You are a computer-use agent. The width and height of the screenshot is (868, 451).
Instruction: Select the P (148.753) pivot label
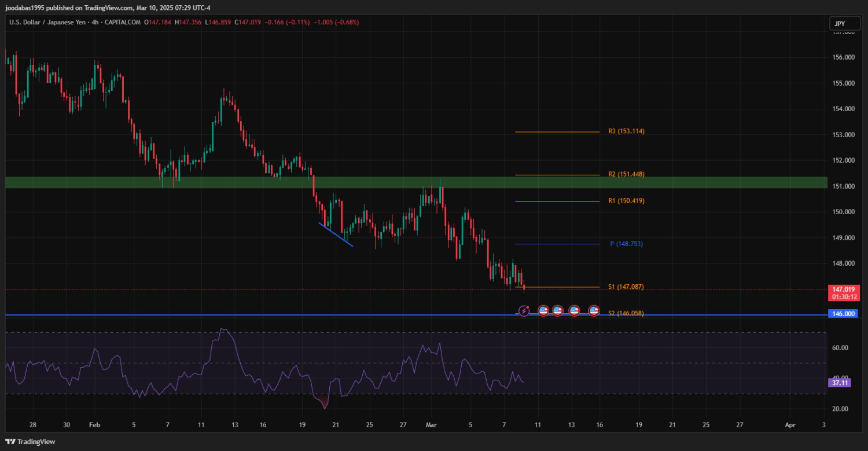(x=626, y=244)
